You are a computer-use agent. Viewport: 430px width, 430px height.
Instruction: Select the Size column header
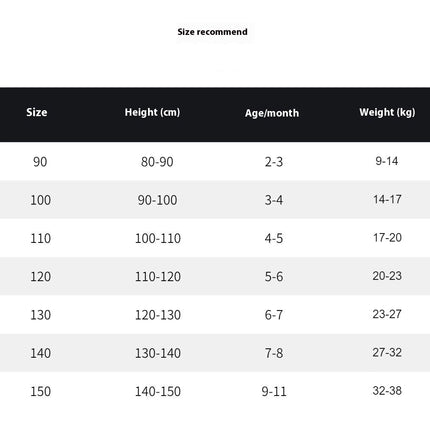37,112
